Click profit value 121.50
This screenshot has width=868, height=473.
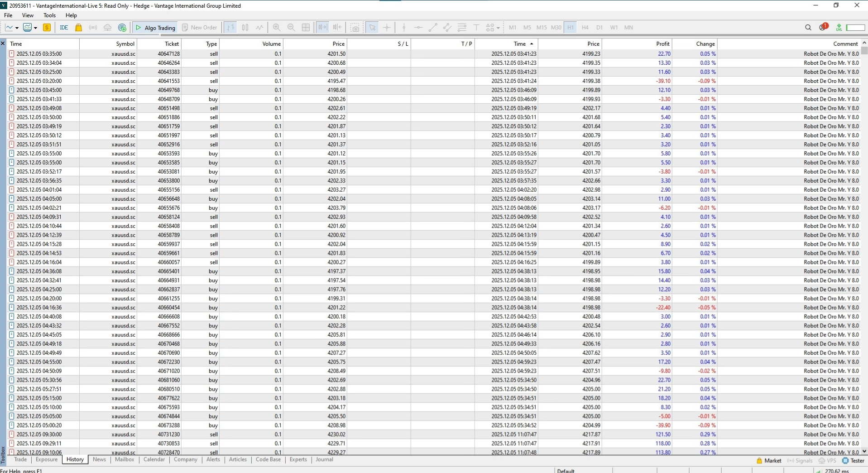tap(663, 434)
